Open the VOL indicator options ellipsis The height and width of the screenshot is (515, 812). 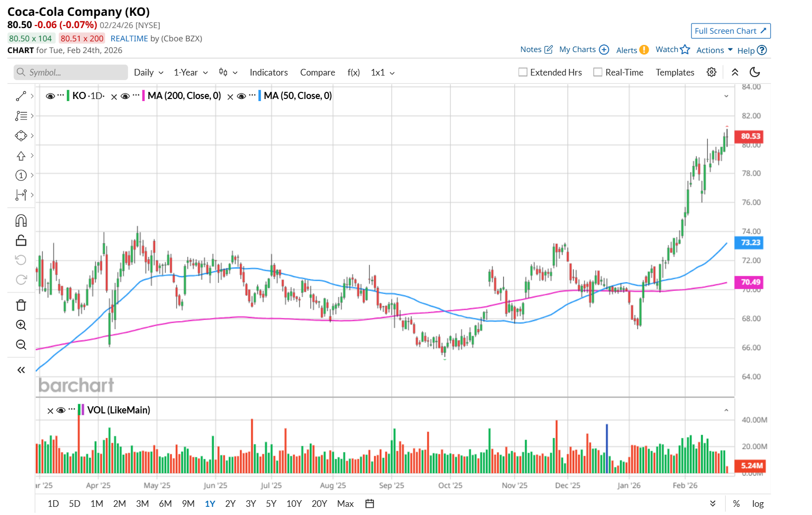pyautogui.click(x=71, y=410)
